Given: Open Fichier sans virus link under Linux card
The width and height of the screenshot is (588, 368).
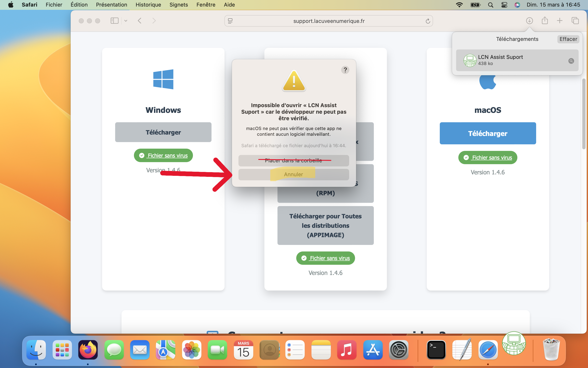Looking at the screenshot, I should pos(326,258).
